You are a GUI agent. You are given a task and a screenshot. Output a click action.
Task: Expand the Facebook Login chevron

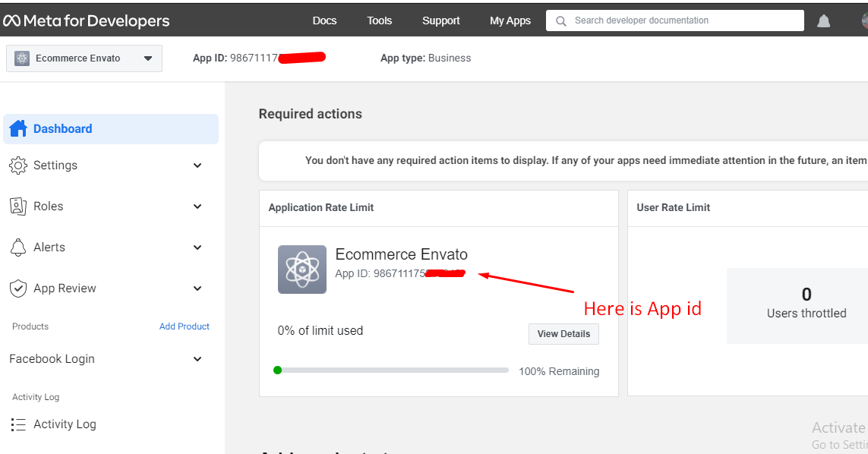[197, 359]
